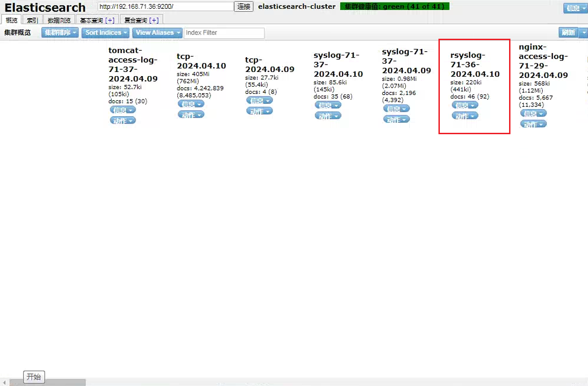Click the Elasticsearch page title
Viewport: 588px width, 386px height.
pos(45,7)
